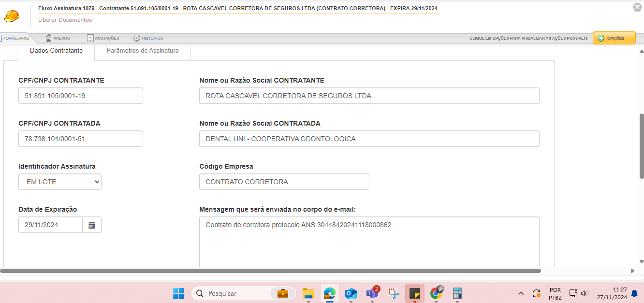Image resolution: width=644 pixels, height=303 pixels.
Task: Click the Razão Social Contratada field
Action: coord(369,139)
